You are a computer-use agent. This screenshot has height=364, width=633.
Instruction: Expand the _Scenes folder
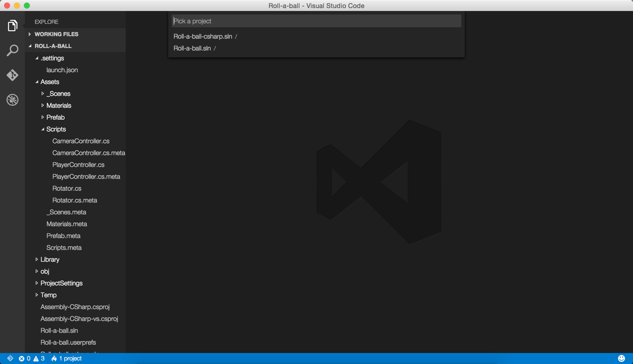coord(75,94)
